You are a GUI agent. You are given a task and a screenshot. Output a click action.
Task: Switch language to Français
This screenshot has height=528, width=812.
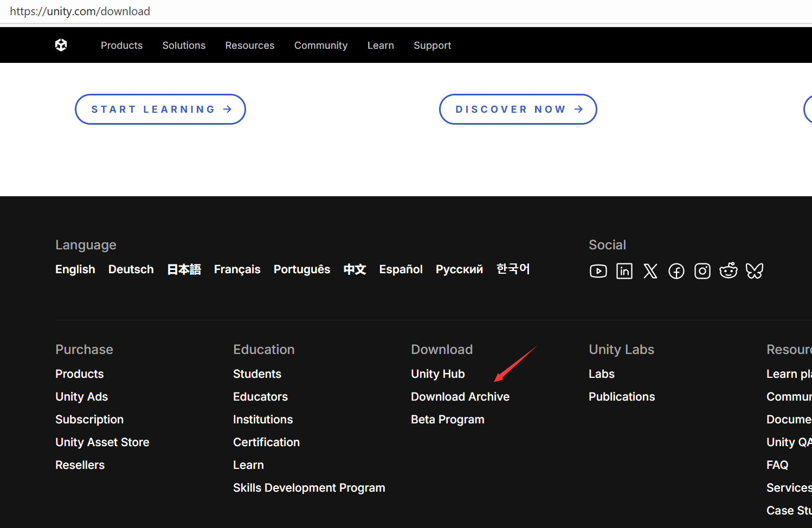pos(237,269)
